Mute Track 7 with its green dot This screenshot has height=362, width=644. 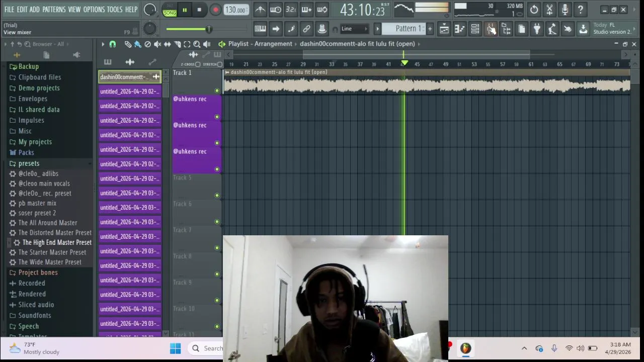[217, 247]
